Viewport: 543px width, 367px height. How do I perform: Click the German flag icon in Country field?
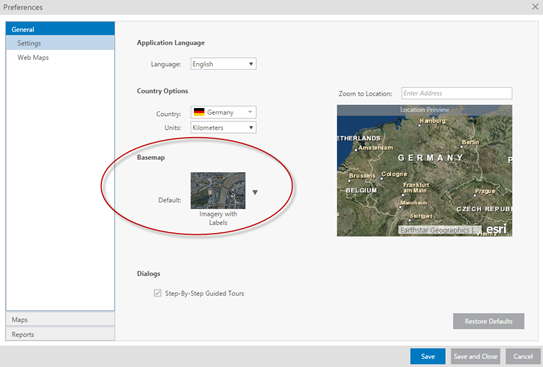pyautogui.click(x=199, y=112)
